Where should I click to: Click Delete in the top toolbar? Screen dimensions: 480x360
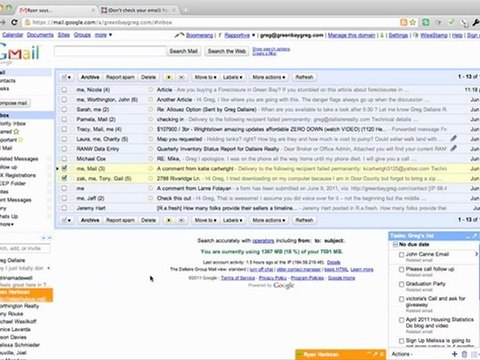click(x=148, y=77)
